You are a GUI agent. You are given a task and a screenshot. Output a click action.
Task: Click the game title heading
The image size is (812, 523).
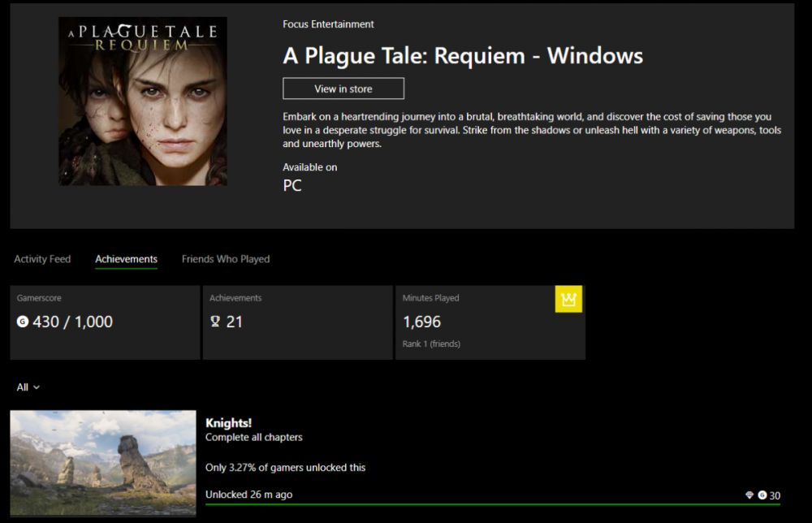(x=463, y=56)
